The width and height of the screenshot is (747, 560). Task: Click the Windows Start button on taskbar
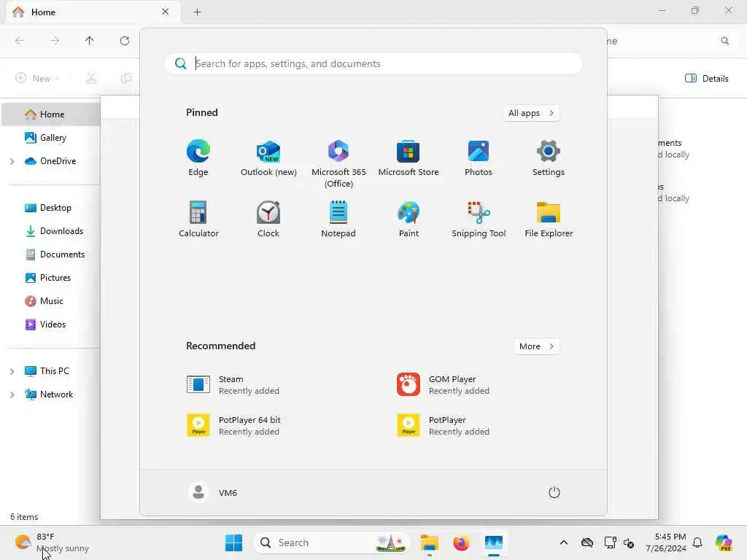pyautogui.click(x=233, y=542)
